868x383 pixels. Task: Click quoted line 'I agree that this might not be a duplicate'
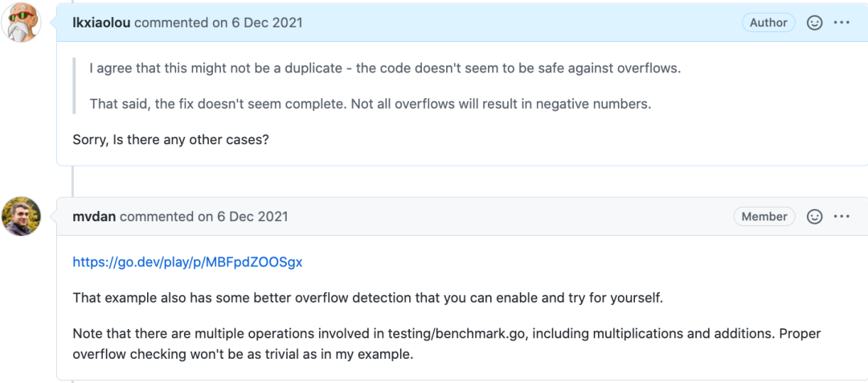pos(385,68)
